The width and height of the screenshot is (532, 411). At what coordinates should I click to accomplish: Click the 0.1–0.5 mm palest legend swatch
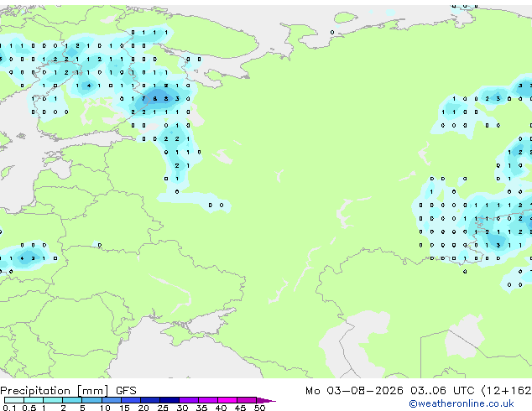coord(14,400)
